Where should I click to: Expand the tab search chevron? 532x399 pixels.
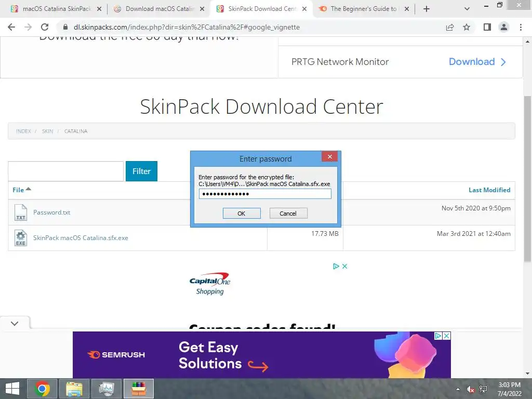tap(467, 9)
